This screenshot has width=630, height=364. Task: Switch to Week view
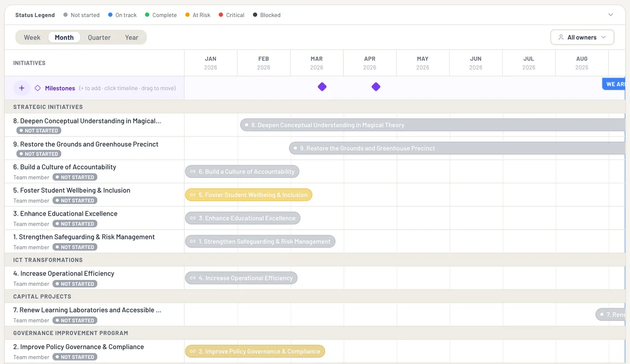(x=32, y=37)
